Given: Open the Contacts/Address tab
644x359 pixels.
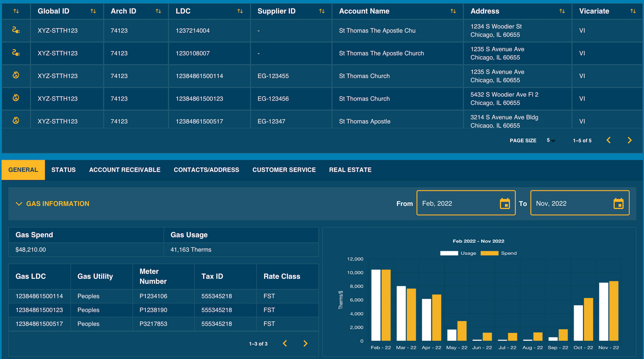Looking at the screenshot, I should [207, 170].
